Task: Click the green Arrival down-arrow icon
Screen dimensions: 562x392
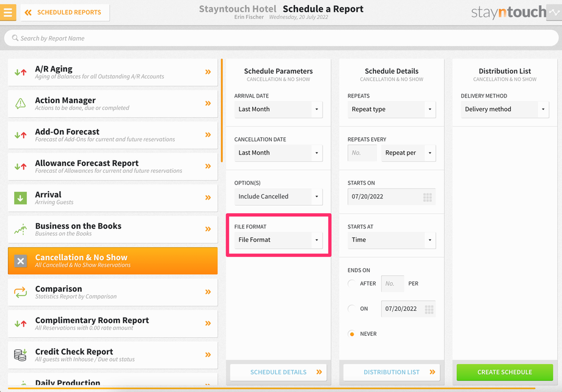Action: (x=20, y=198)
